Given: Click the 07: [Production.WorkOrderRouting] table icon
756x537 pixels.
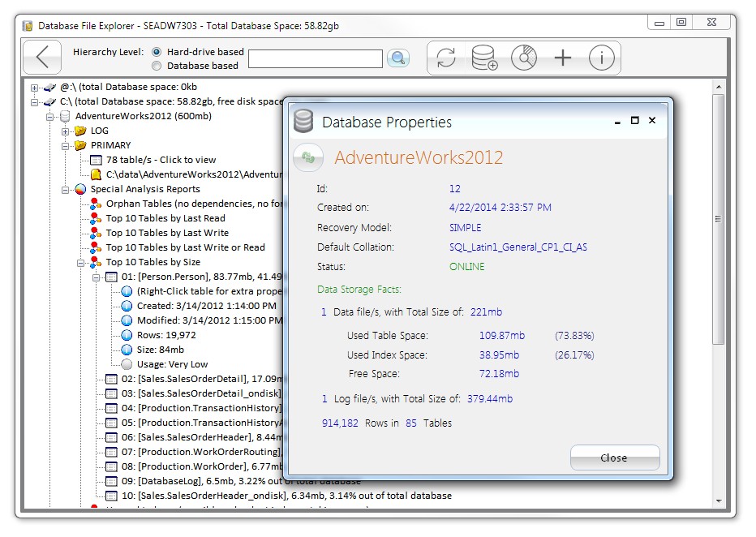Looking at the screenshot, I should pos(111,452).
